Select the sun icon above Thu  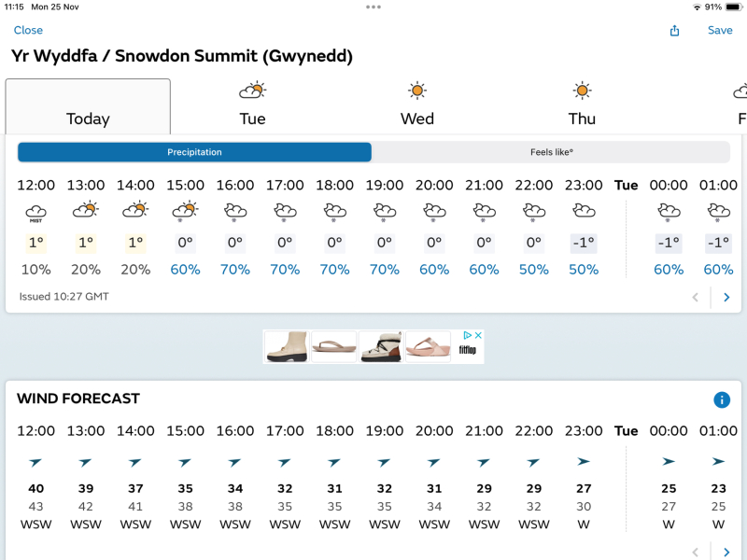[x=582, y=91]
